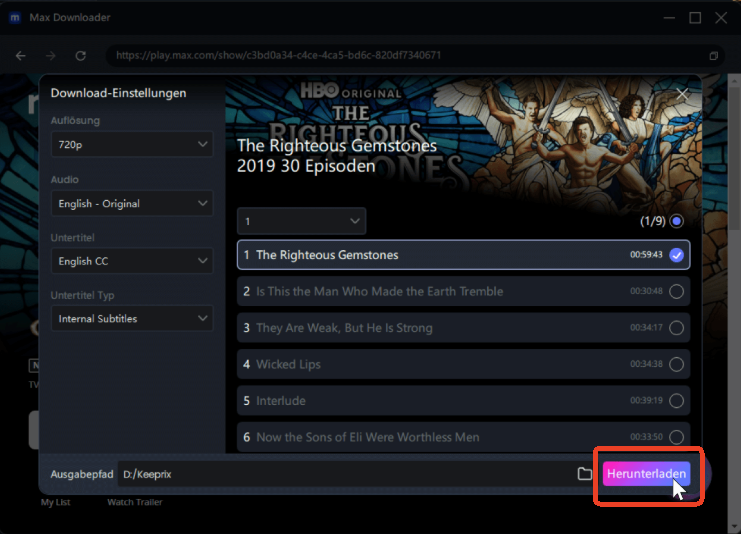Click the Ausgabepfad D:/Keeprix path field
This screenshot has width=741, height=534.
coord(340,474)
